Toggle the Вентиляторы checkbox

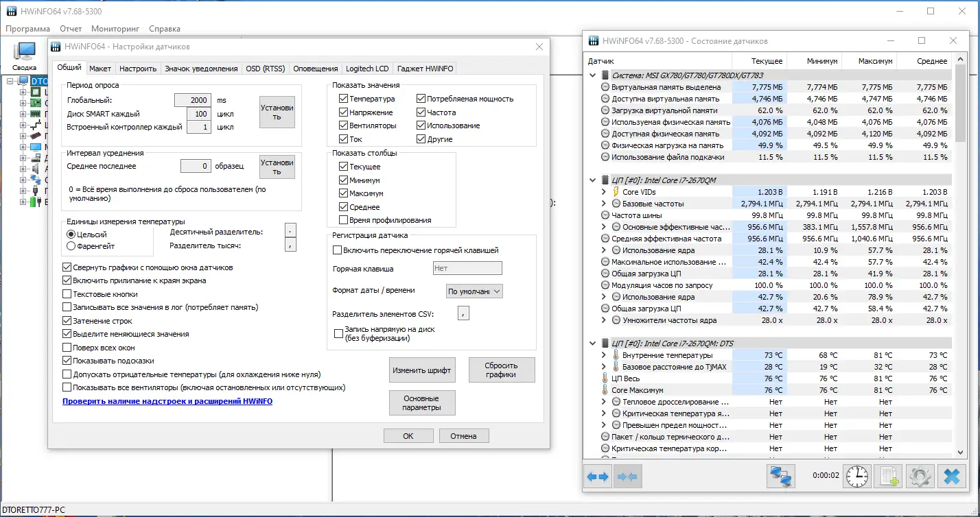pyautogui.click(x=343, y=126)
